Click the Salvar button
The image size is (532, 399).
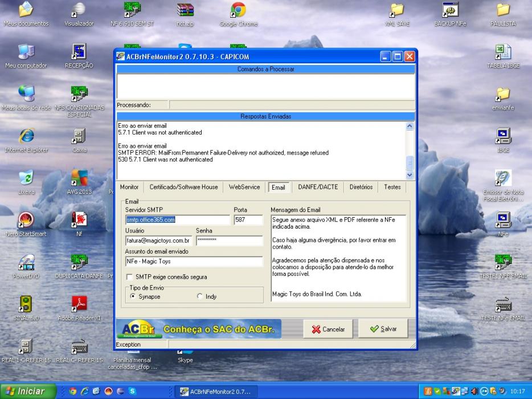383,329
